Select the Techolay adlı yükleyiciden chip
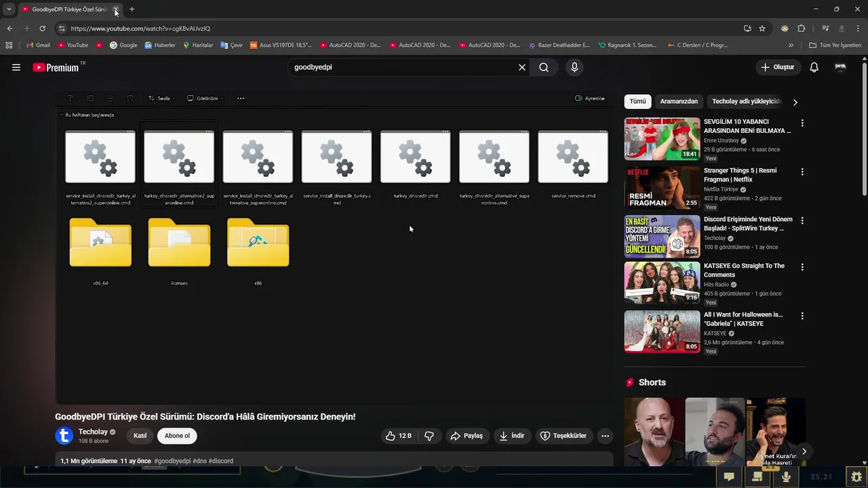 point(747,102)
